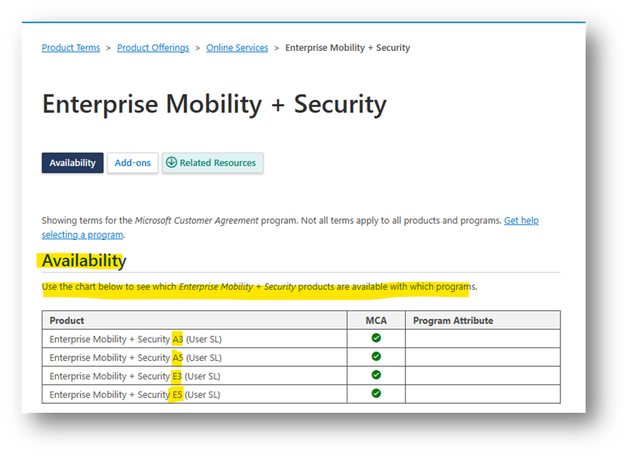Click the MCA column header
The width and height of the screenshot is (630, 457).
pos(376,320)
